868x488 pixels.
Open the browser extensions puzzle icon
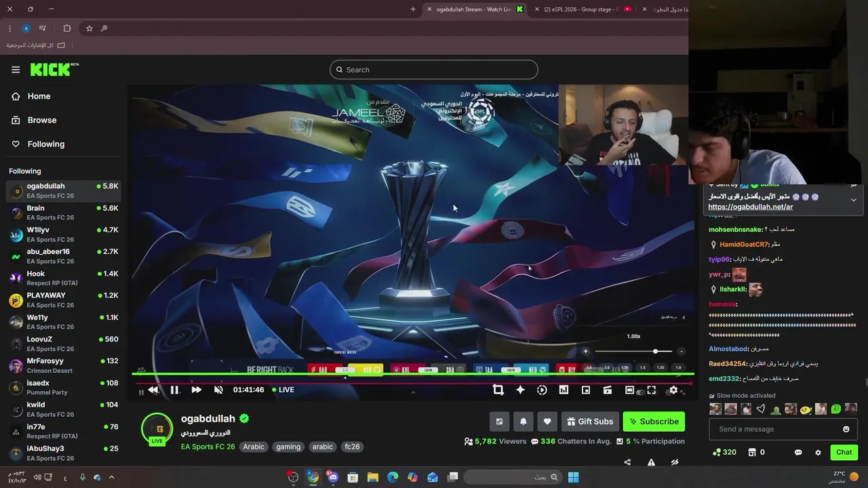[x=66, y=28]
